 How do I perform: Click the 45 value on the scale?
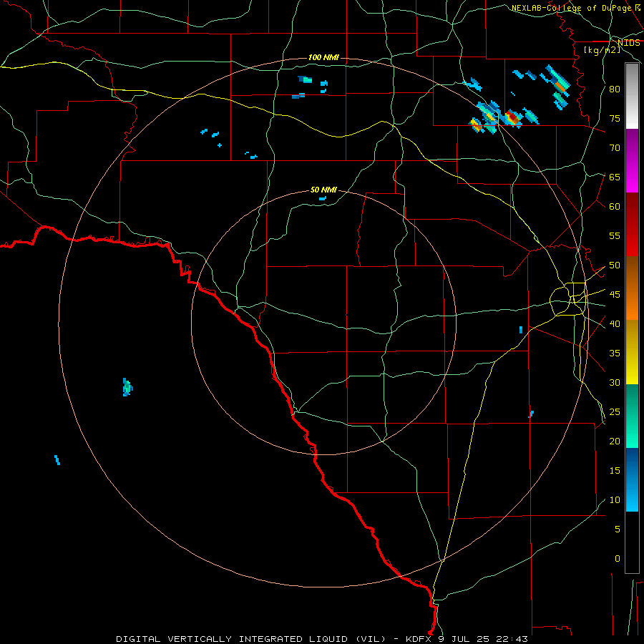615,295
